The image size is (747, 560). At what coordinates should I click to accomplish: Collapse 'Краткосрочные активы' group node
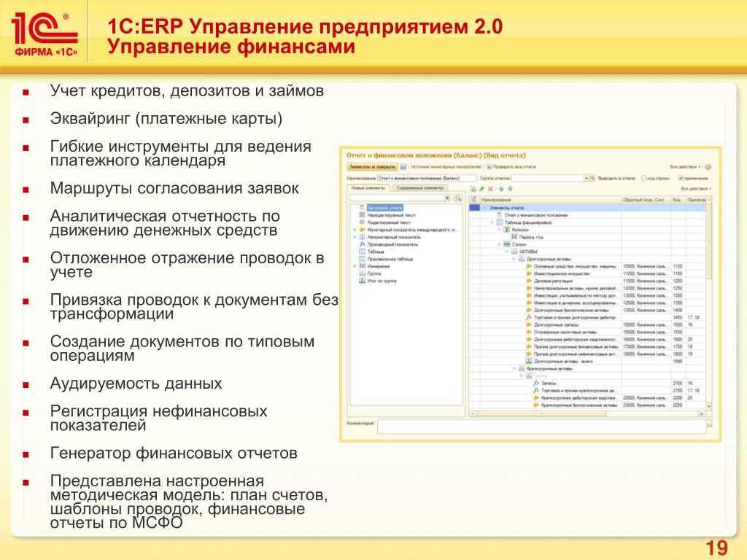point(514,368)
